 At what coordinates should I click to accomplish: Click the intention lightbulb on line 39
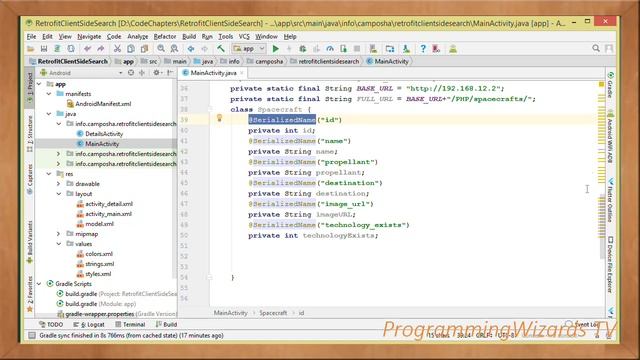(219, 119)
